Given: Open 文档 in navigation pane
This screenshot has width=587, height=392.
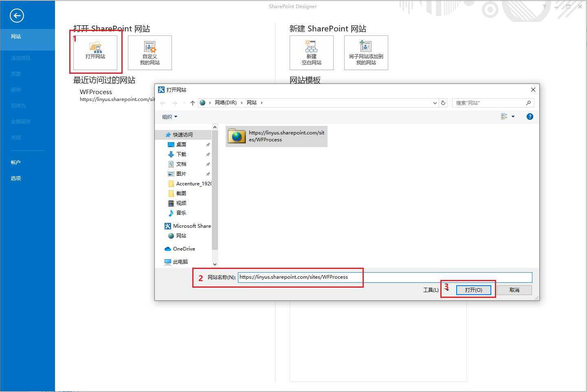Looking at the screenshot, I should [x=181, y=164].
